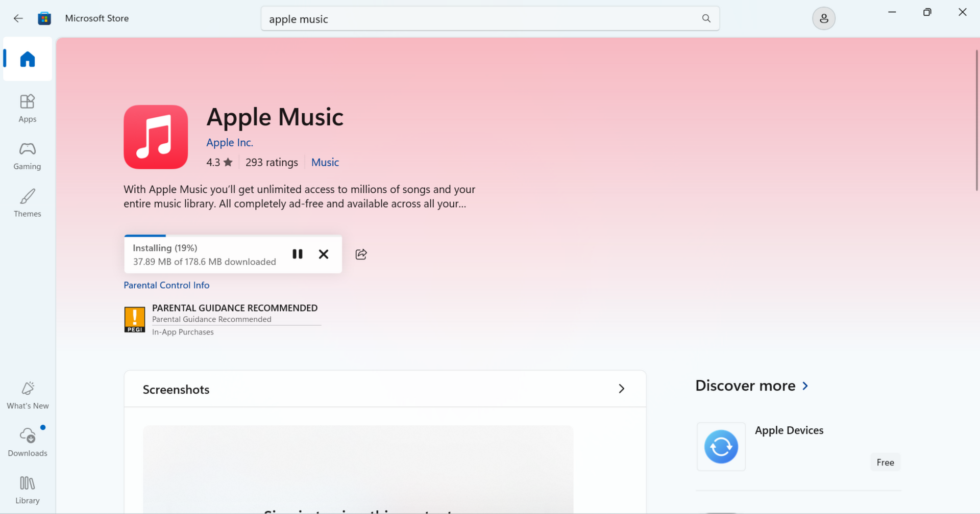Click the 293 ratings text
The width and height of the screenshot is (980, 514).
pyautogui.click(x=272, y=162)
